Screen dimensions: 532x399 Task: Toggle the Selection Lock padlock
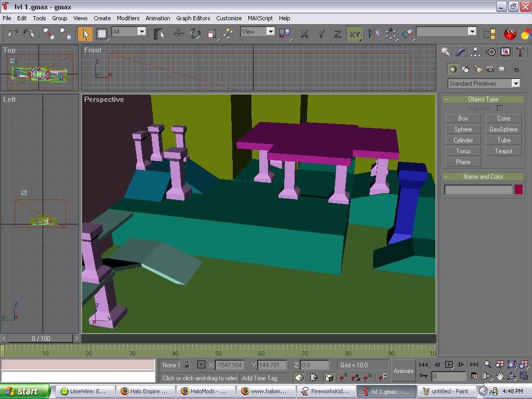click(x=187, y=365)
